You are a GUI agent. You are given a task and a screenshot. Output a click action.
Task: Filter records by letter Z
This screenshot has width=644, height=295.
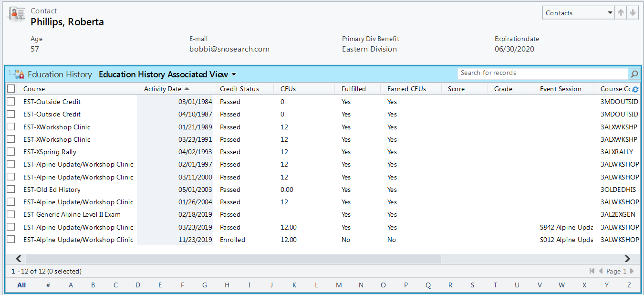629,285
